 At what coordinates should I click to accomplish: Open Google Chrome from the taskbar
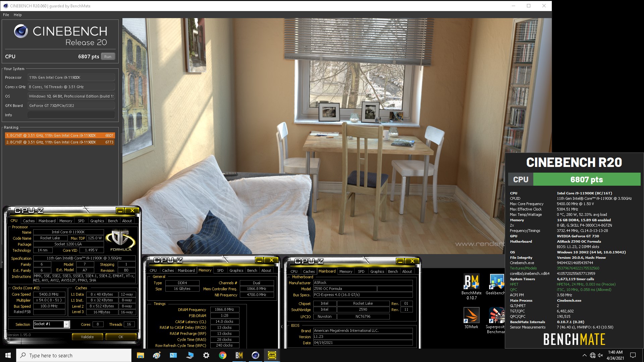tap(222, 355)
